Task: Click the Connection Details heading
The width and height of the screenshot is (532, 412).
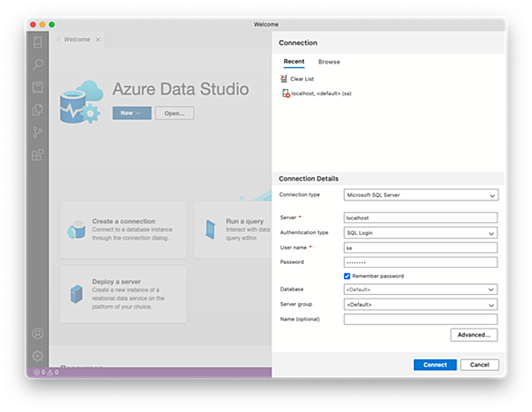Action: (x=309, y=179)
